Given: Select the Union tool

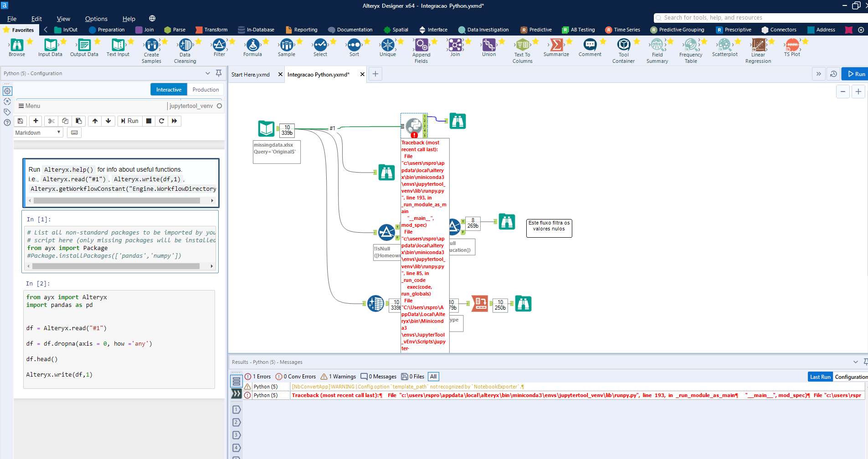Looking at the screenshot, I should coord(488,47).
